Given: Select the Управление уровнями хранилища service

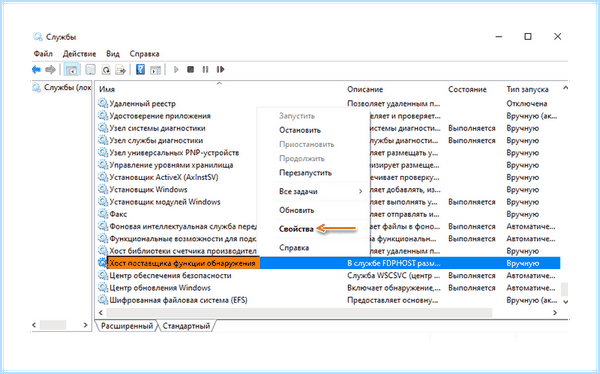Looking at the screenshot, I should click(x=171, y=165).
